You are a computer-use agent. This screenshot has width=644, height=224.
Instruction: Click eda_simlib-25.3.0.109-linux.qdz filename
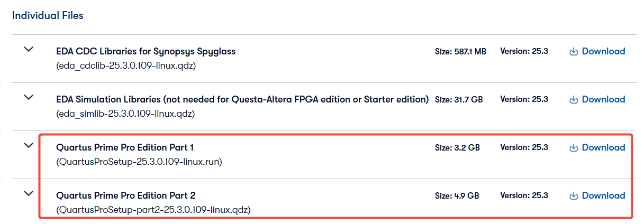(x=125, y=114)
